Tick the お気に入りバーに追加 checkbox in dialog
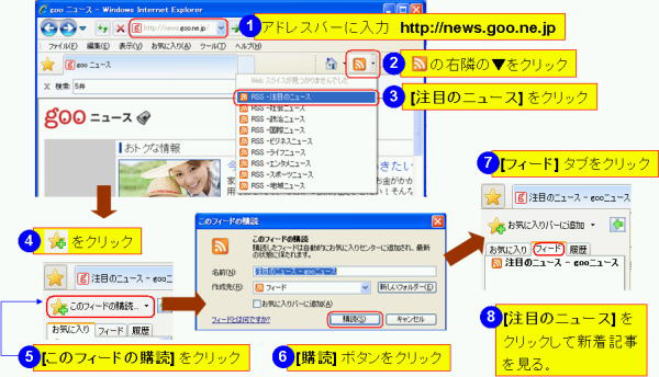 (256, 303)
